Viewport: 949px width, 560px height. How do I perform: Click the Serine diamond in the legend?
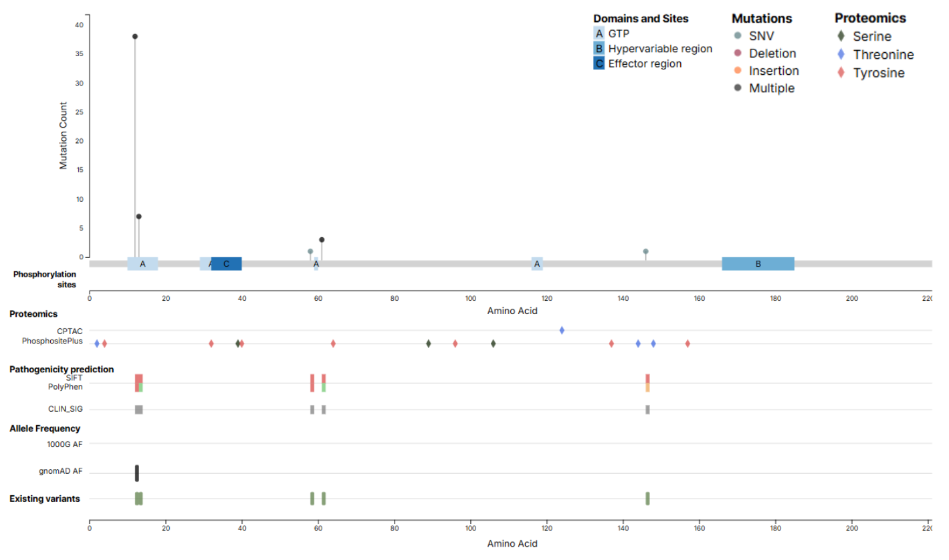pos(842,37)
